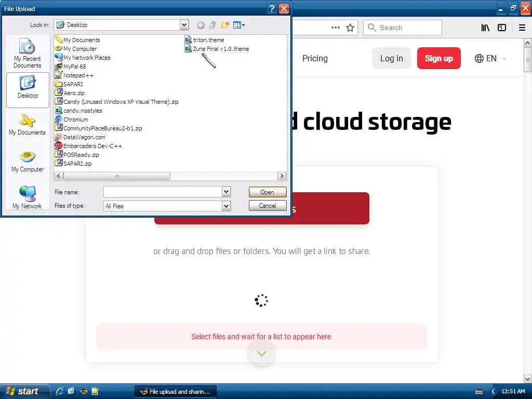Switch to File upload and sharing taskbar item
Screen dimensions: 532x399
point(176,392)
